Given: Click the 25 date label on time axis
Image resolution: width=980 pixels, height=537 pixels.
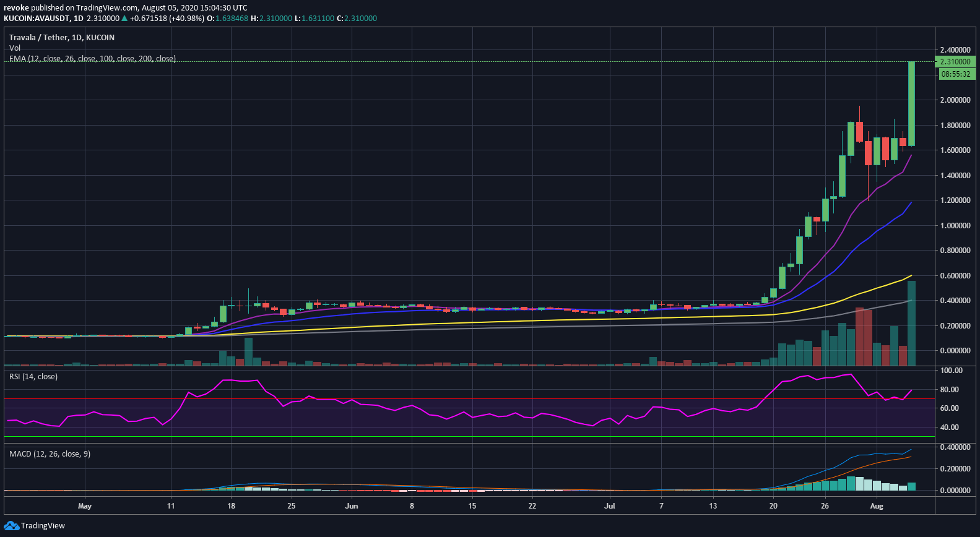Looking at the screenshot, I should pos(292,506).
